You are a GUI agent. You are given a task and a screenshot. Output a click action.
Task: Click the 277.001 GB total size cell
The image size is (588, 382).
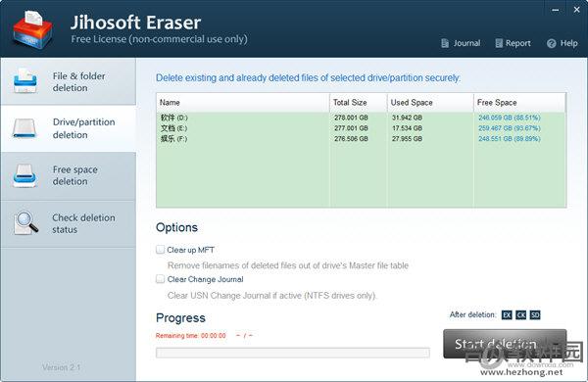(x=351, y=128)
